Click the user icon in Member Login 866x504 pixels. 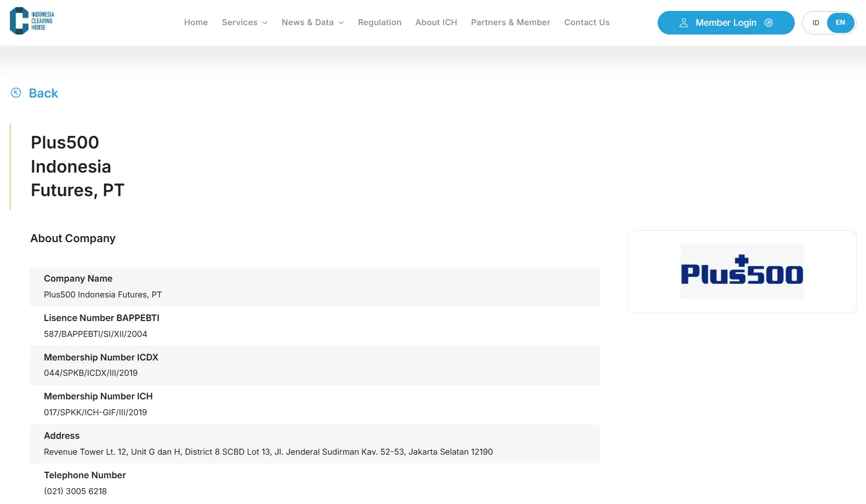pyautogui.click(x=683, y=23)
